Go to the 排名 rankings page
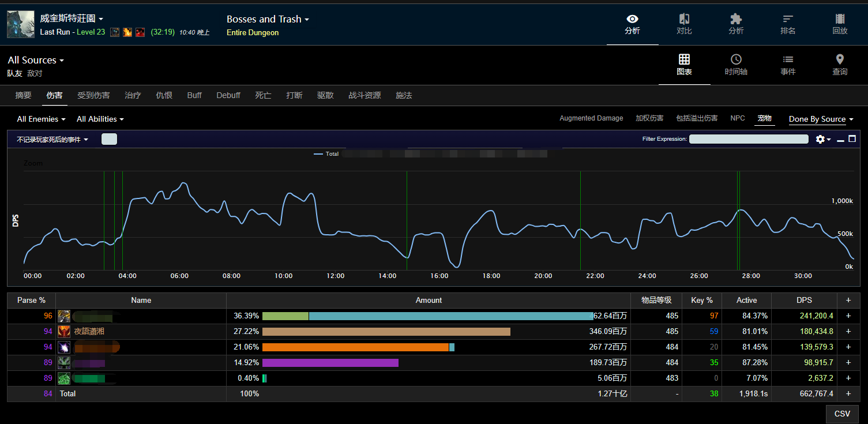Screen dimensions: 868x424 click(x=788, y=24)
